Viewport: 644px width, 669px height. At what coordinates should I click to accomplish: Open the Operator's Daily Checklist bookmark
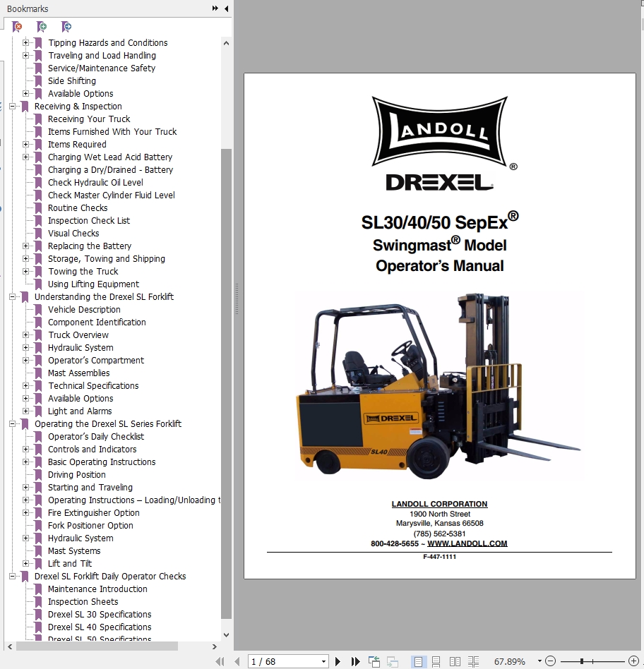click(96, 436)
